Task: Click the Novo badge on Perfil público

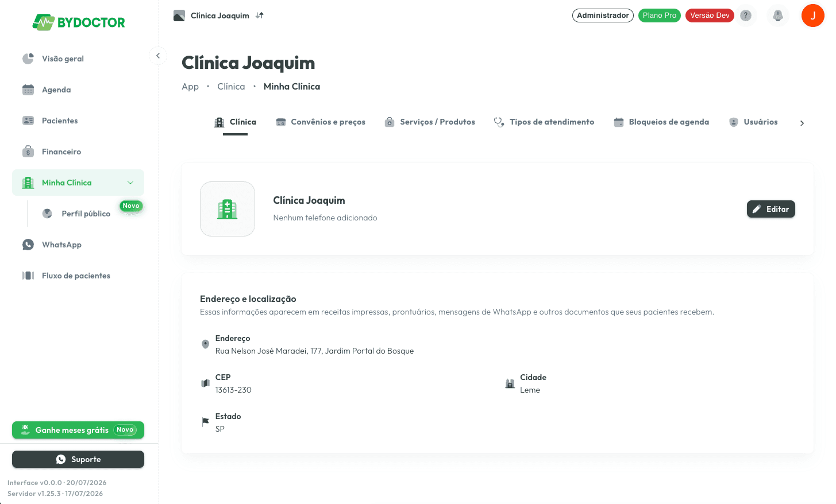Action: click(x=131, y=206)
